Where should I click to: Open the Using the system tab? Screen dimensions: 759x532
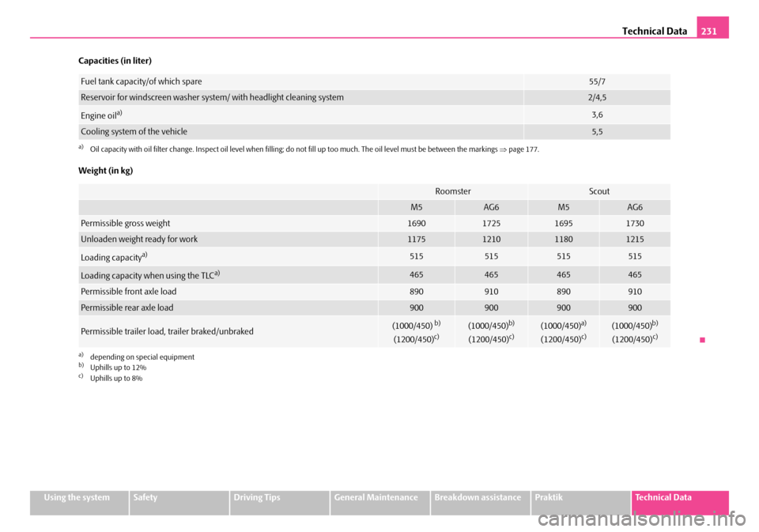(79, 503)
